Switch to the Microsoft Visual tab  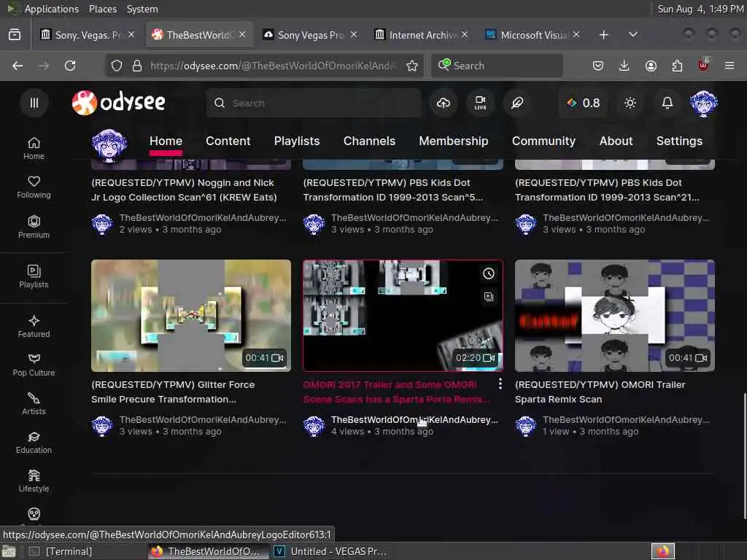pyautogui.click(x=532, y=35)
